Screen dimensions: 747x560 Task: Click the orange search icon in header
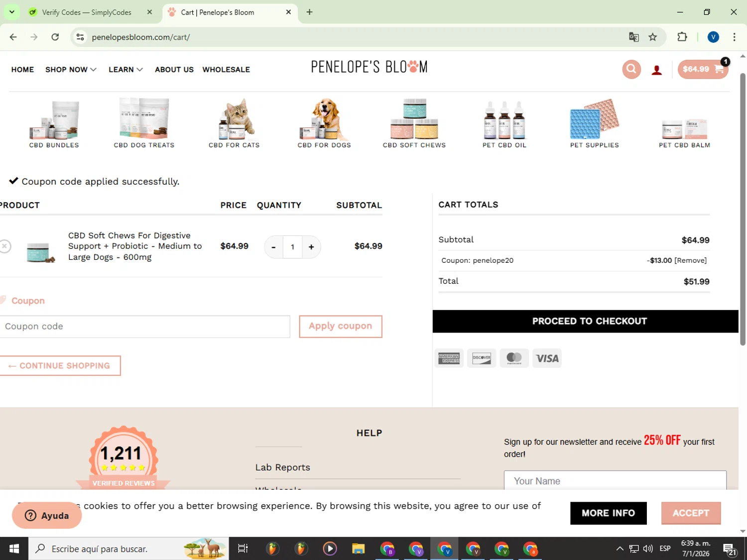(631, 69)
